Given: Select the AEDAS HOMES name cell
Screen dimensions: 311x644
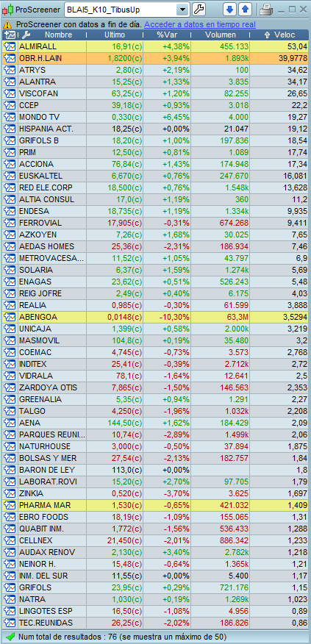Looking at the screenshot, I should [51, 246].
